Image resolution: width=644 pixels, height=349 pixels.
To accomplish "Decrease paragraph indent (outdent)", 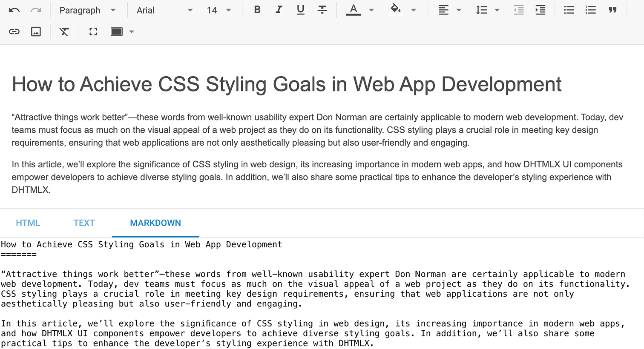I will tap(519, 10).
